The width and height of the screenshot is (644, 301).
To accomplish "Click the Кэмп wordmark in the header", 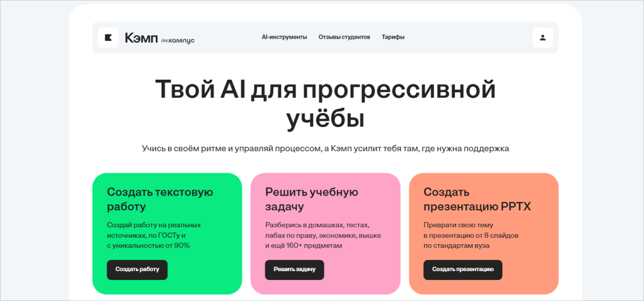I will tap(141, 38).
